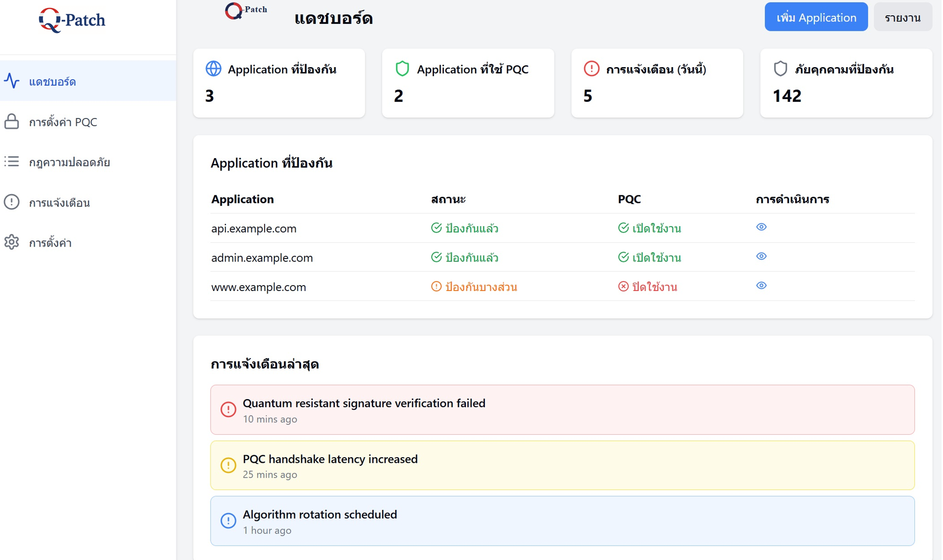
Task: Click the gear icon in sidebar
Action: (x=11, y=242)
